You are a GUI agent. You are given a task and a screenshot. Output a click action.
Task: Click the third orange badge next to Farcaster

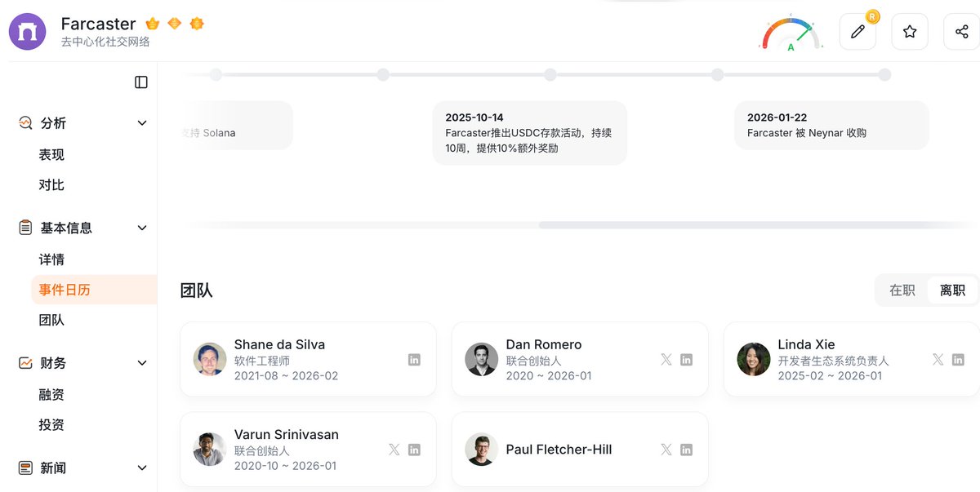[196, 24]
